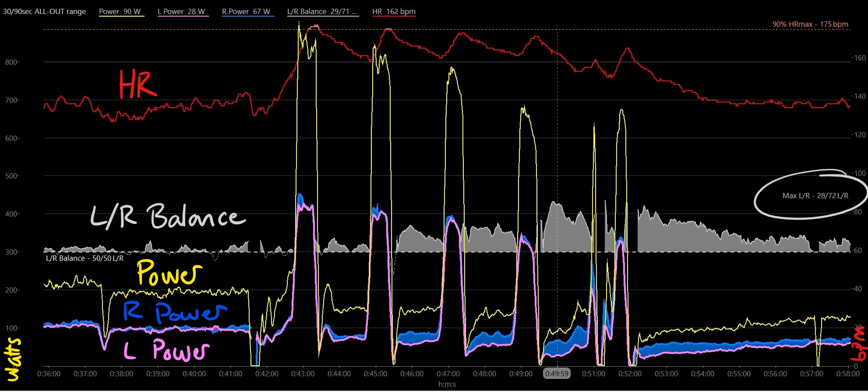Click the white handwritten L/R Balance annotation
Image resolution: width=868 pixels, height=392 pixels.
coord(168,217)
